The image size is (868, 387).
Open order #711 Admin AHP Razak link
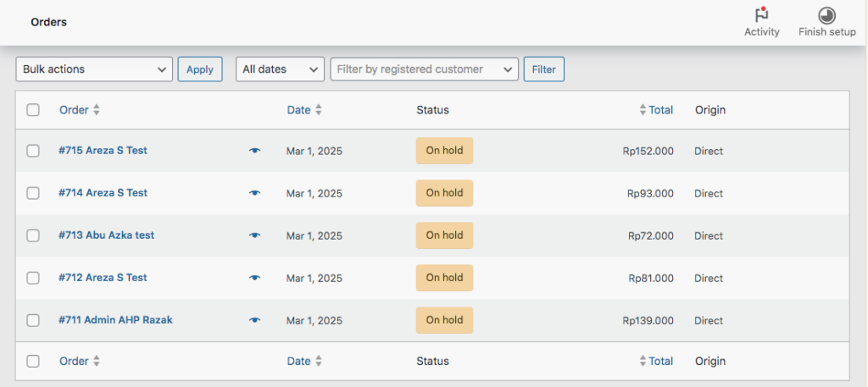tap(115, 320)
